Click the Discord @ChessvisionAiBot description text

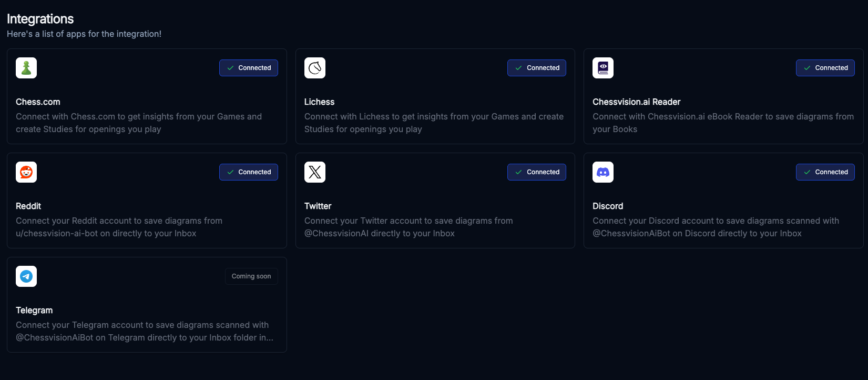[716, 227]
